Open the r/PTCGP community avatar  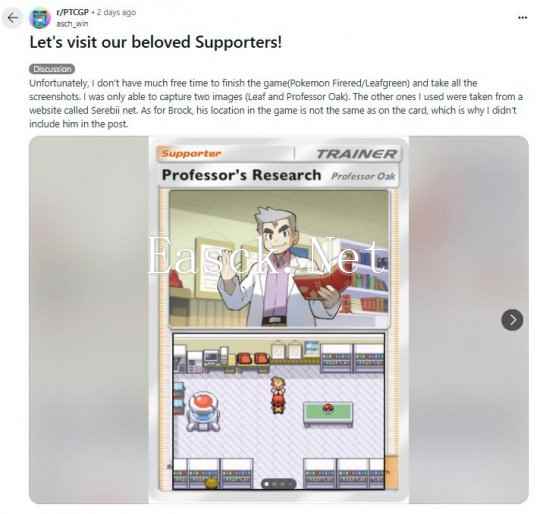pyautogui.click(x=40, y=18)
